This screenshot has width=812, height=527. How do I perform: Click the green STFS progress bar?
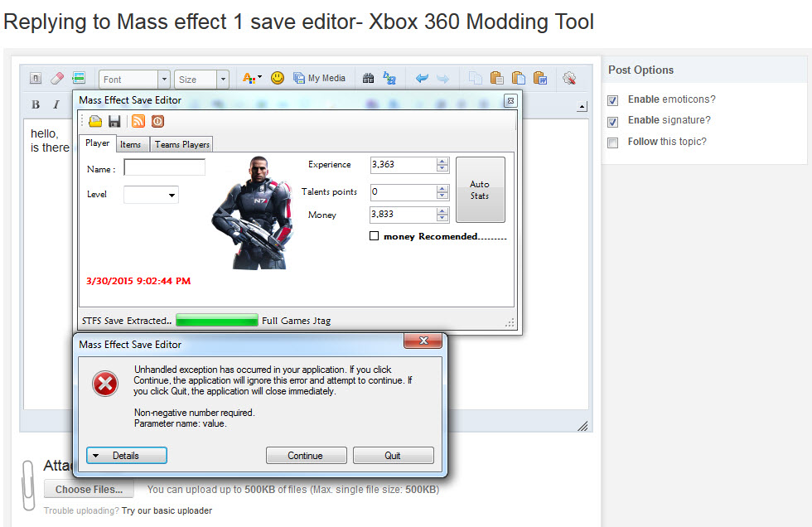(217, 321)
